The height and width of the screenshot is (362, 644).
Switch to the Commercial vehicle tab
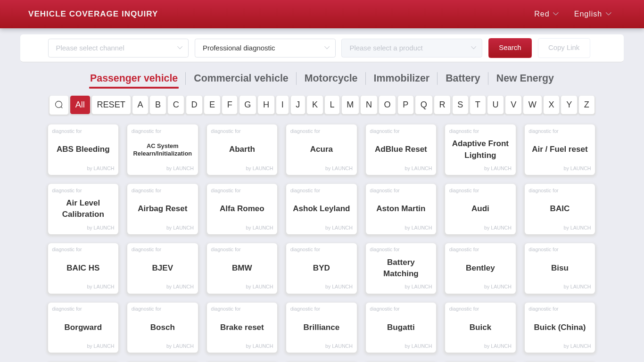pos(241,78)
